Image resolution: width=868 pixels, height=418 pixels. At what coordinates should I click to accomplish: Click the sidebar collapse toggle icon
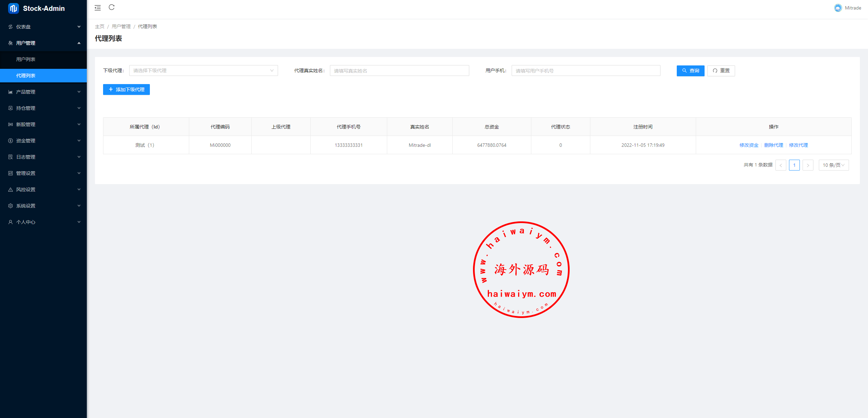tap(98, 8)
